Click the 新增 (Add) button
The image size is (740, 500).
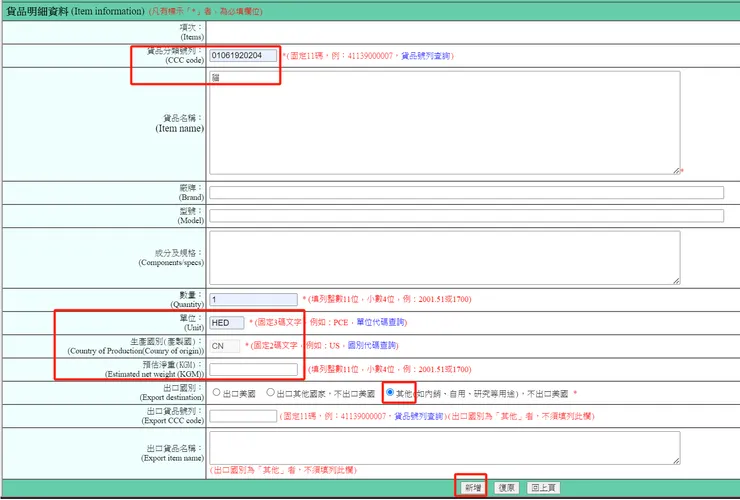click(472, 488)
